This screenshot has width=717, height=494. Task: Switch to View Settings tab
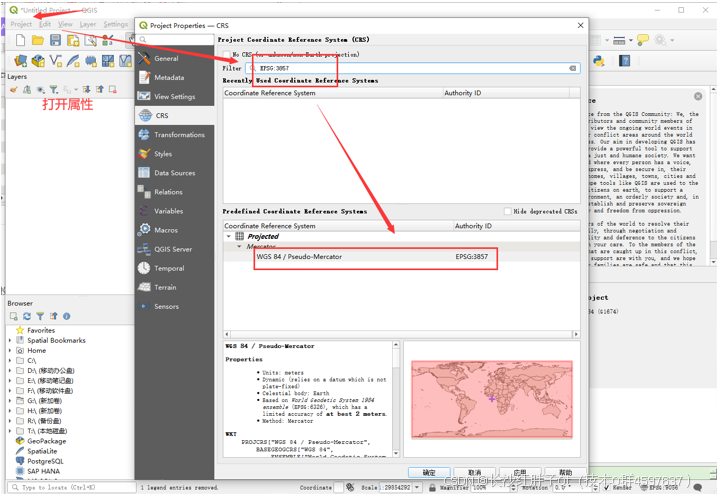[174, 97]
